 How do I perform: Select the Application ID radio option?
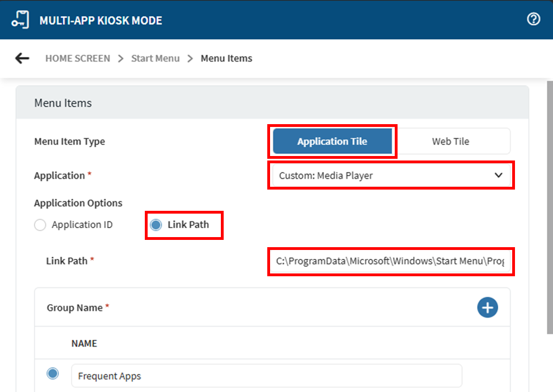click(x=40, y=225)
